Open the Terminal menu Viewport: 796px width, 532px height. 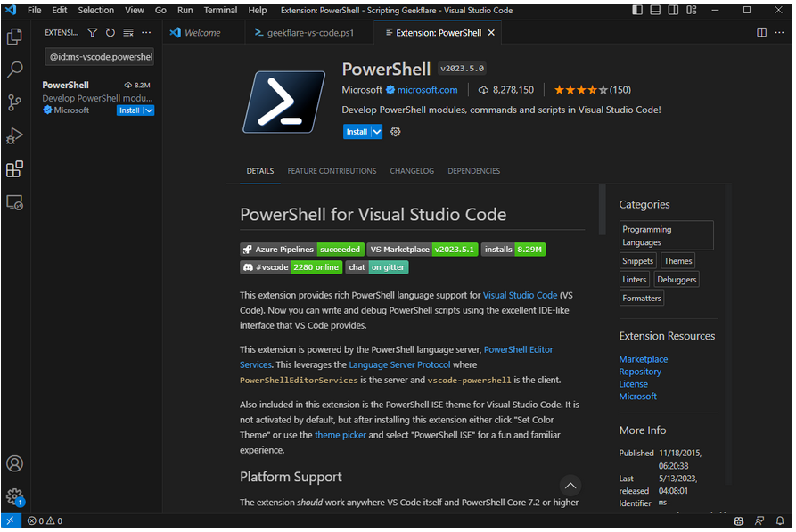(220, 10)
